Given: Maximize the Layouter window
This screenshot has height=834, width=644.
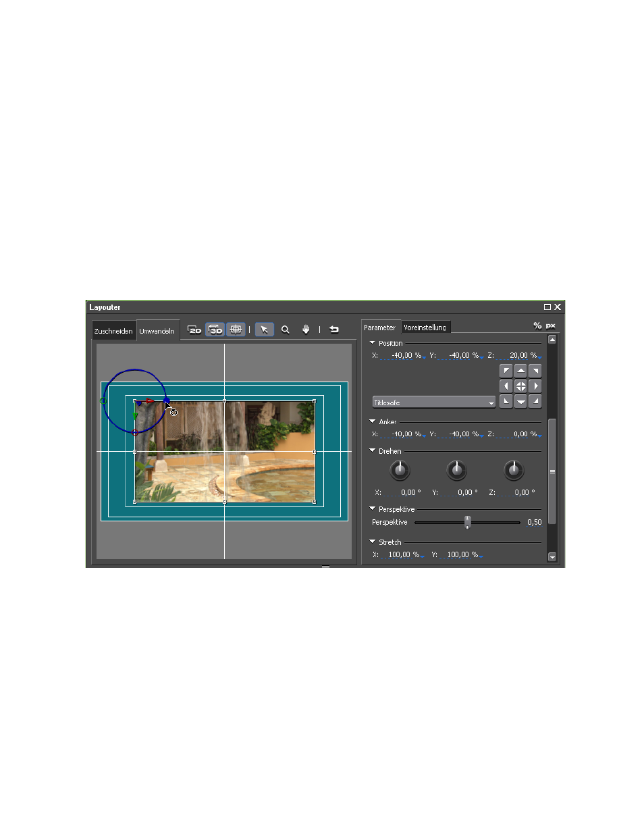Looking at the screenshot, I should pyautogui.click(x=547, y=307).
